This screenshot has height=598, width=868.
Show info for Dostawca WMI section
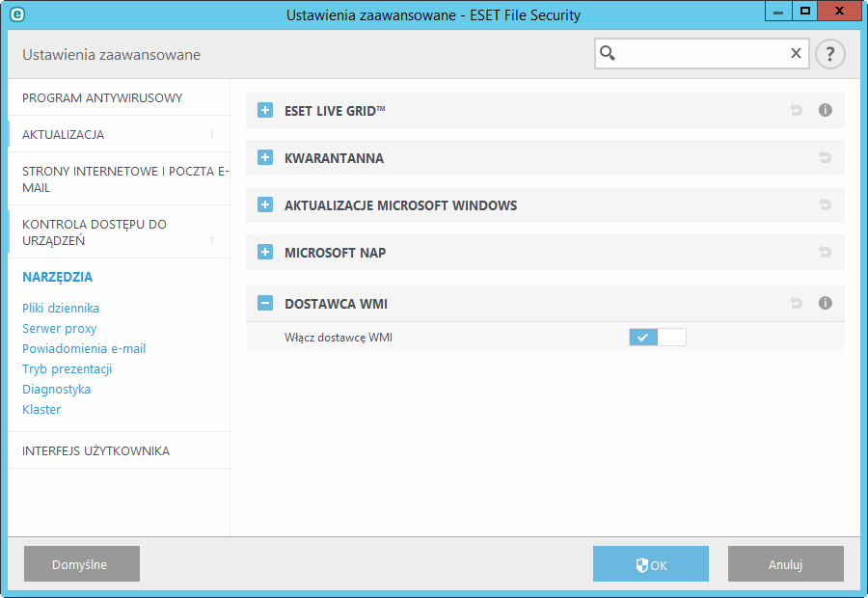point(825,303)
